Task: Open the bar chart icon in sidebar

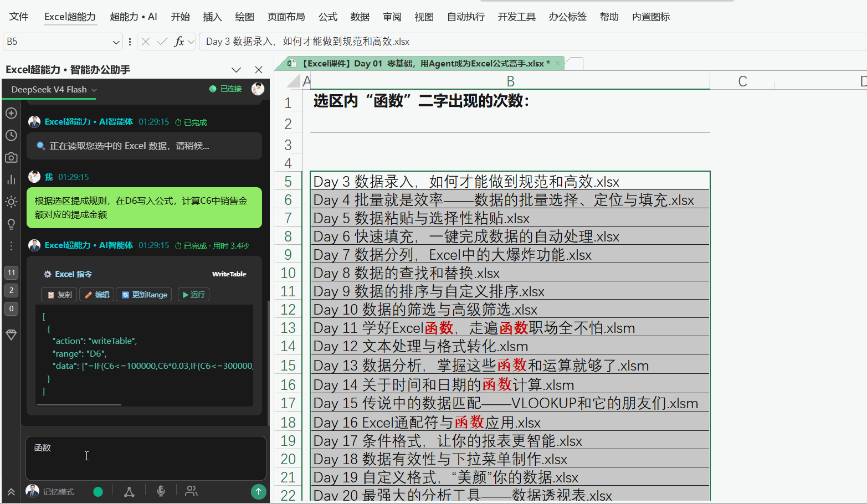Action: (11, 179)
